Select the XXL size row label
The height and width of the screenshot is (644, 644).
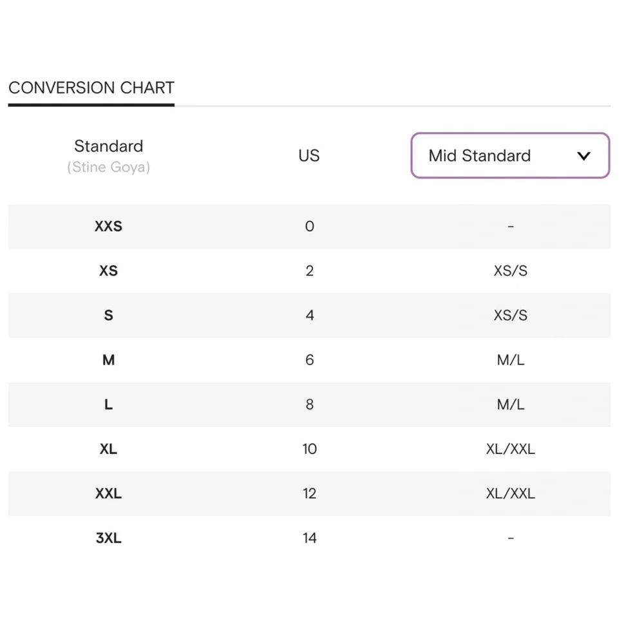click(108, 493)
